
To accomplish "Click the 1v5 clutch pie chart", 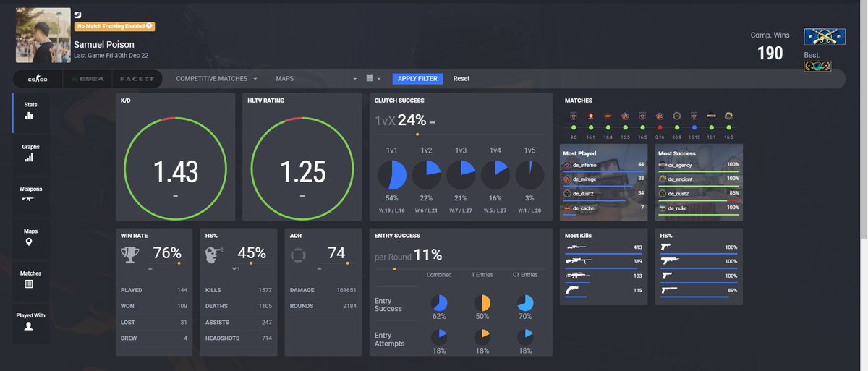I will [530, 175].
